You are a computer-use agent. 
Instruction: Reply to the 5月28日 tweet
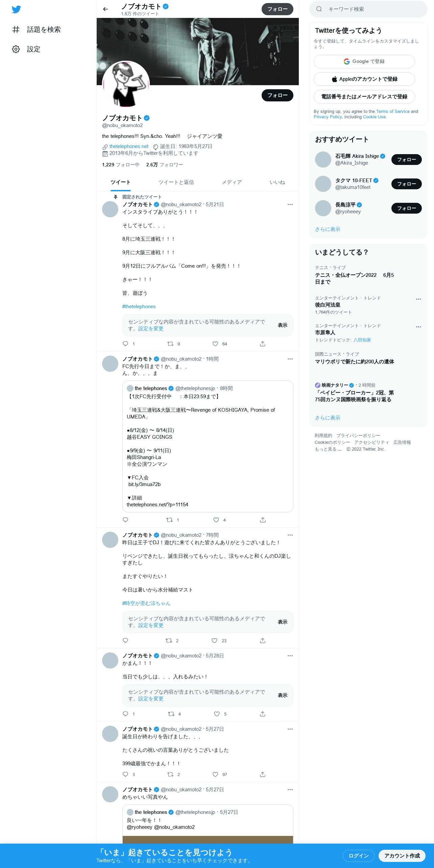(125, 714)
